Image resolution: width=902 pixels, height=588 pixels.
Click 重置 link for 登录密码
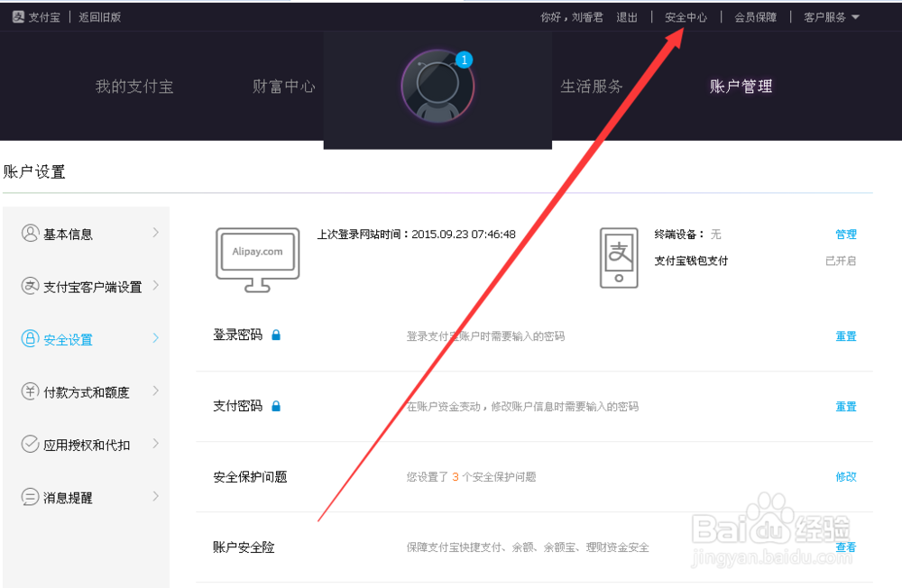[x=846, y=336]
